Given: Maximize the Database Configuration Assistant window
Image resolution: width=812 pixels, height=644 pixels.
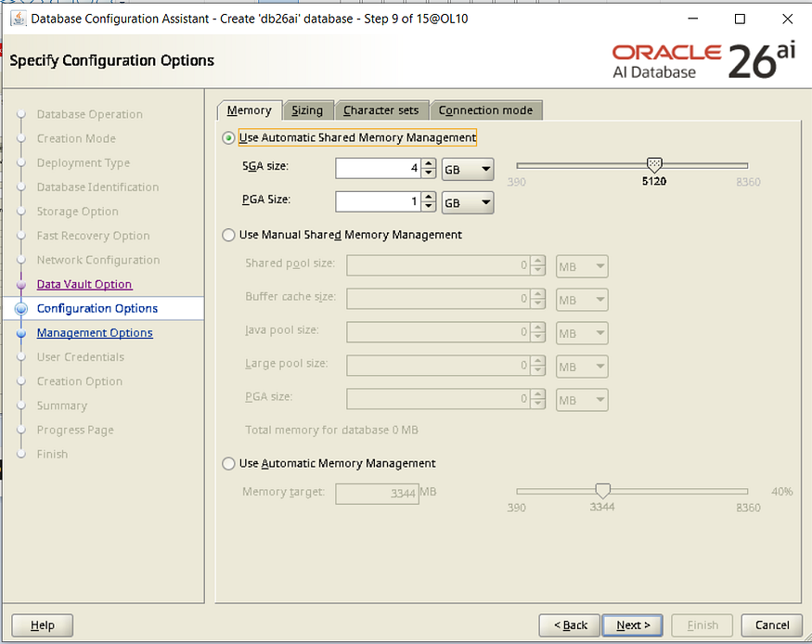Looking at the screenshot, I should click(740, 19).
